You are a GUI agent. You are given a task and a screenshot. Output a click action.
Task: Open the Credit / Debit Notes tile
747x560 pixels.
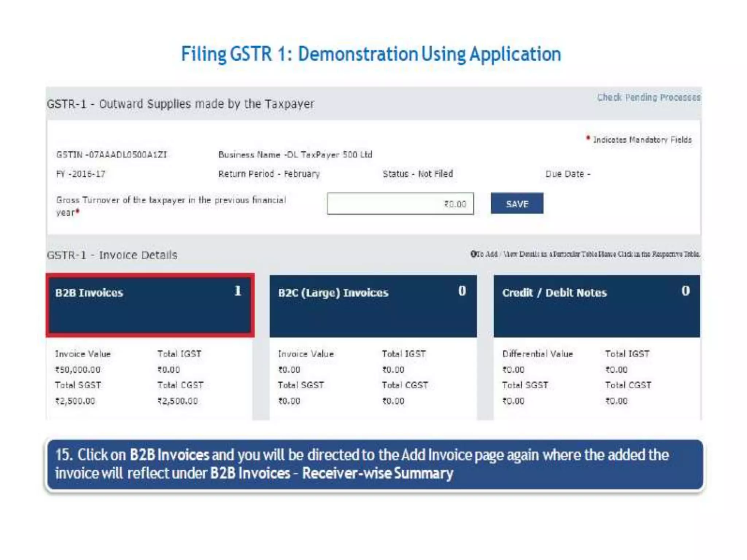pyautogui.click(x=596, y=306)
